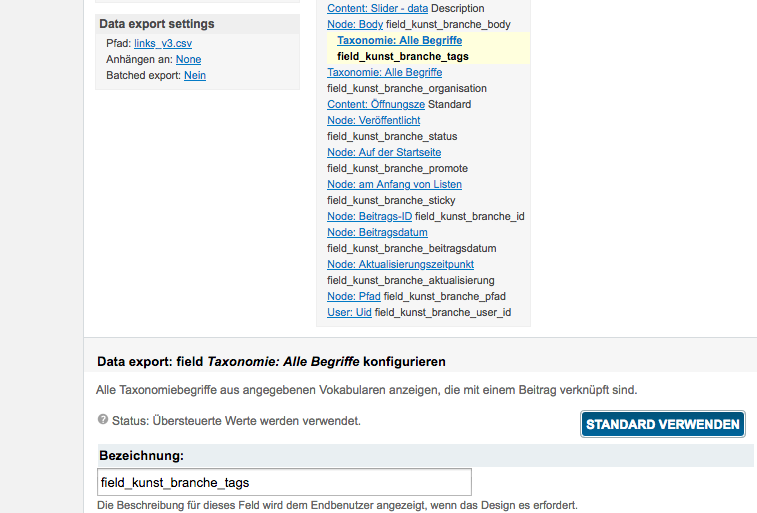Select the Node: Beitrags-ID field link
Viewport: 757px width, 513px height.
369,216
